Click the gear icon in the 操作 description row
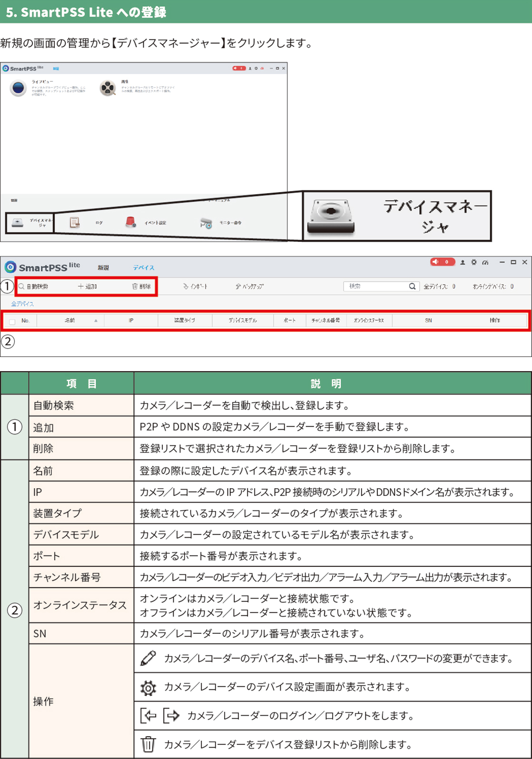The image size is (532, 759). 148,688
